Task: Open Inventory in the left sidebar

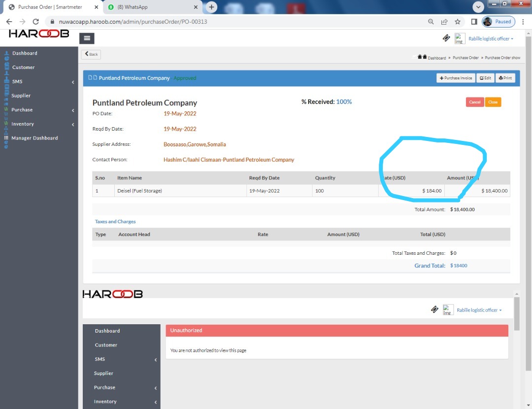Action: 23,124
